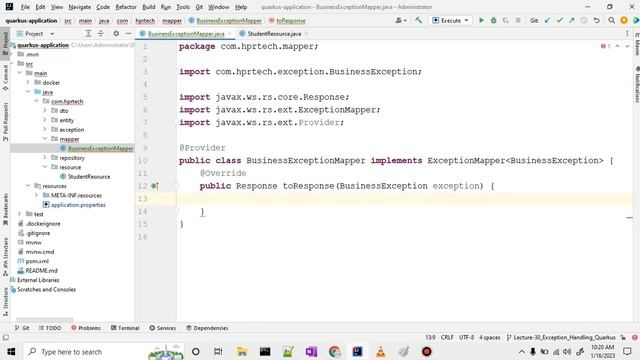Click the error indicator showing 1 problem
Viewport: 640px width, 360px height.
(x=605, y=46)
